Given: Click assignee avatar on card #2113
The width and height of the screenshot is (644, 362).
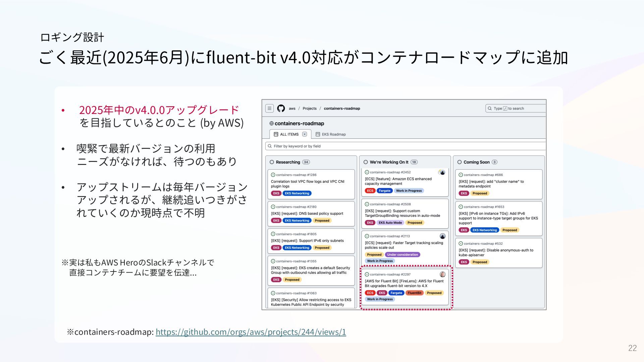Looking at the screenshot, I should [442, 236].
